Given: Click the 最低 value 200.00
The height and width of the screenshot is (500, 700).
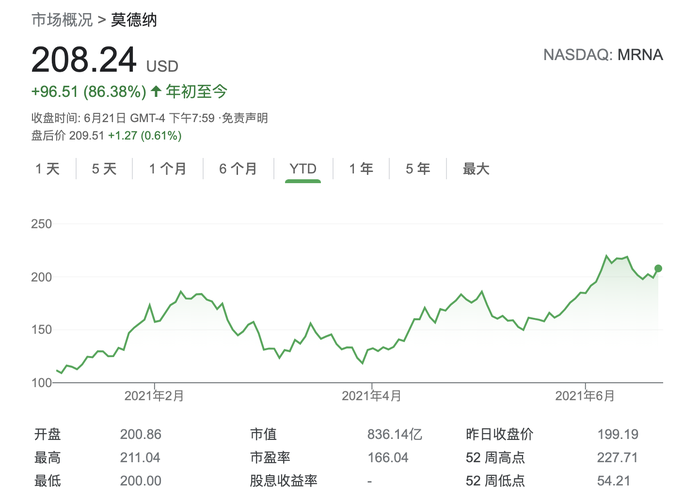Looking at the screenshot, I should [141, 481].
